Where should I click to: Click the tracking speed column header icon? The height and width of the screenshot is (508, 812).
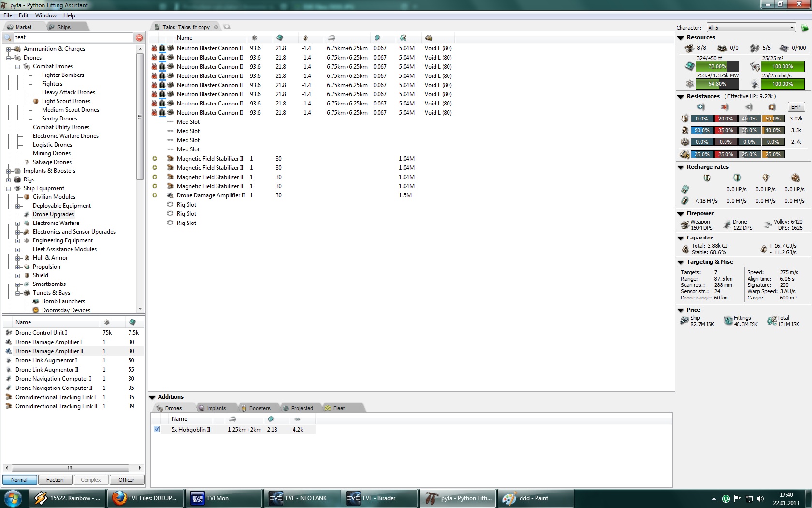click(377, 38)
